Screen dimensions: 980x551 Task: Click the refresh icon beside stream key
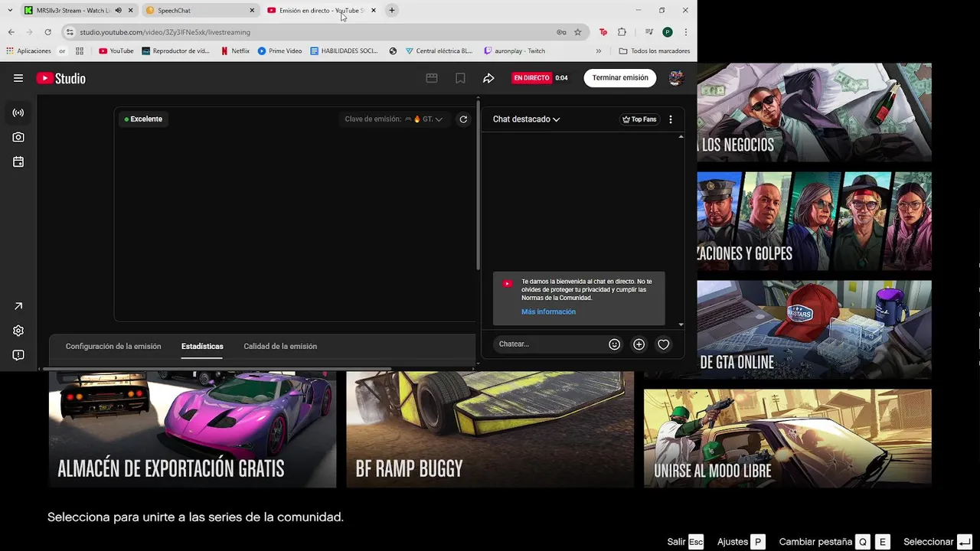(463, 119)
